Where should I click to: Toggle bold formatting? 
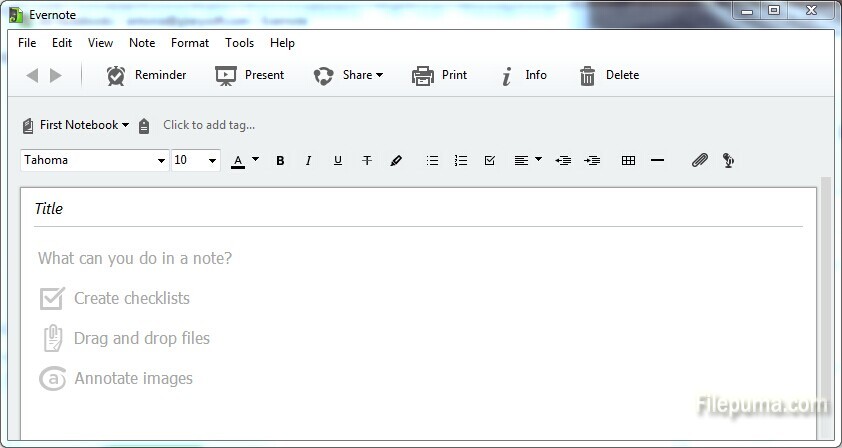point(280,160)
